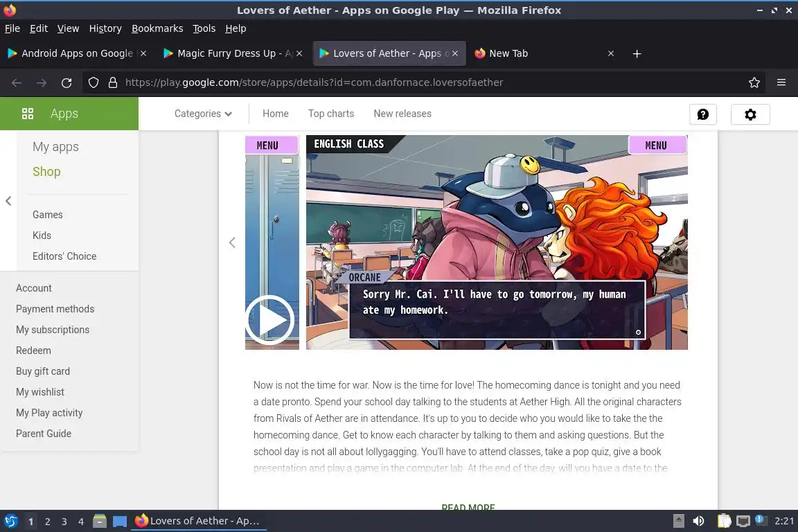The image size is (798, 532).
Task: Open a new tab with plus button
Action: point(637,53)
